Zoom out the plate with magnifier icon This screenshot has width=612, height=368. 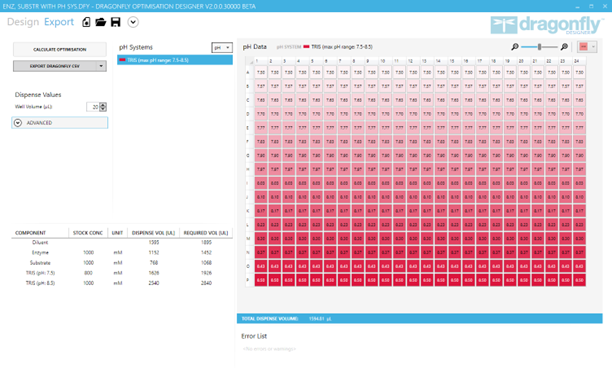pyautogui.click(x=515, y=47)
